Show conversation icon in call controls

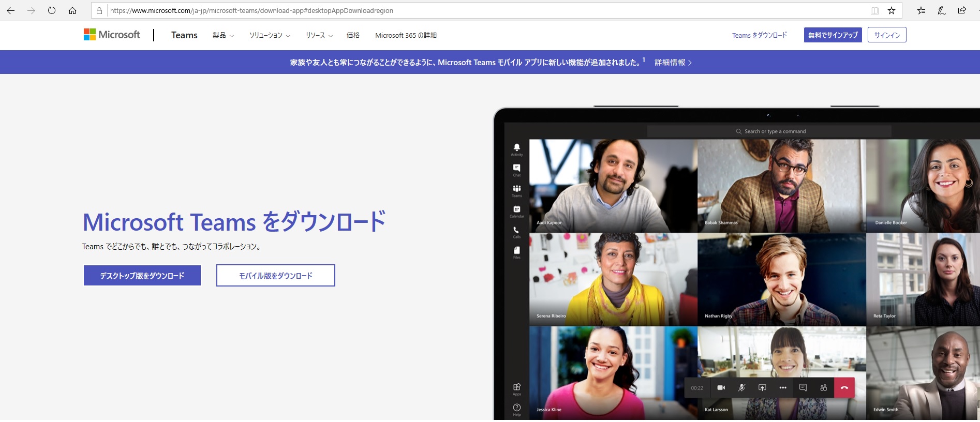click(x=803, y=387)
